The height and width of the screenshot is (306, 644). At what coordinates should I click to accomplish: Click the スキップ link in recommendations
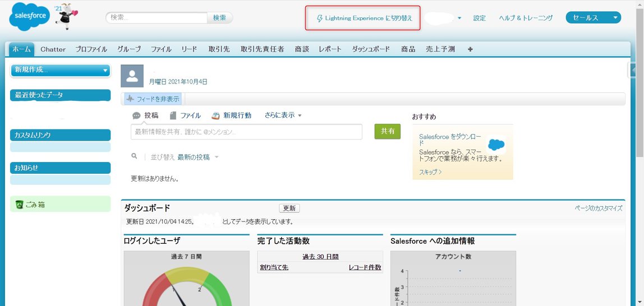click(x=430, y=172)
